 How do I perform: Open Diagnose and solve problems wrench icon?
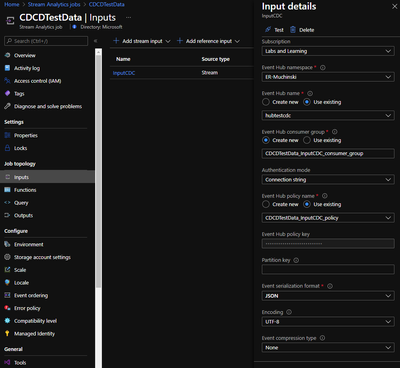point(7,106)
